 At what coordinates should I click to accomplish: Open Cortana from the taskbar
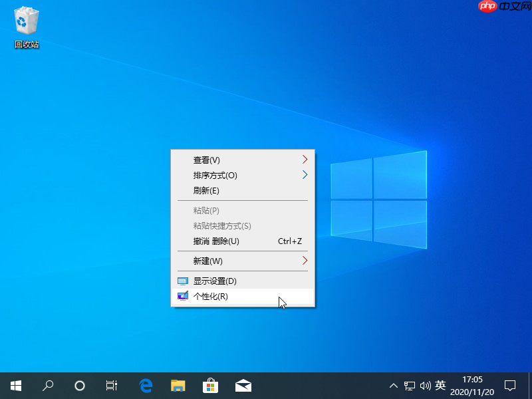point(79,385)
